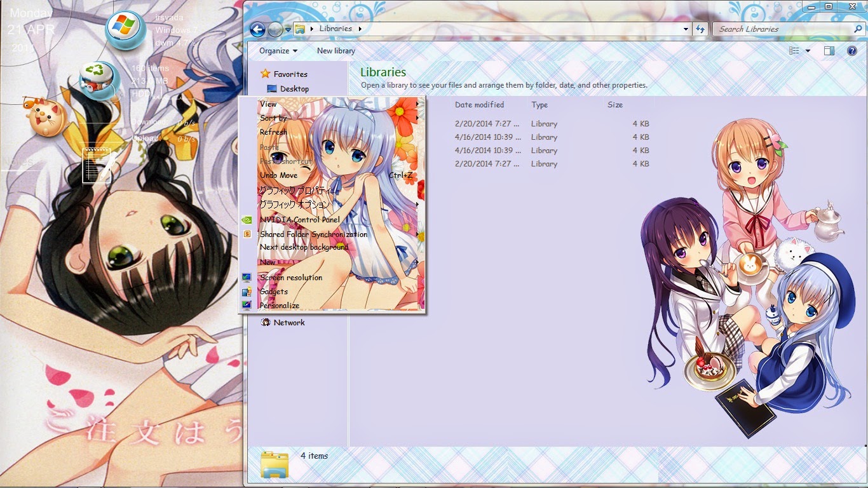This screenshot has width=868, height=488.
Task: Click the Libraries folder icon in address bar
Action: 300,29
